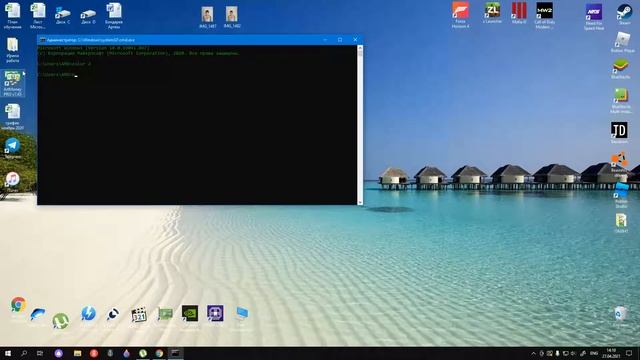Open Media Player Classic 321 shortcut

click(139, 315)
